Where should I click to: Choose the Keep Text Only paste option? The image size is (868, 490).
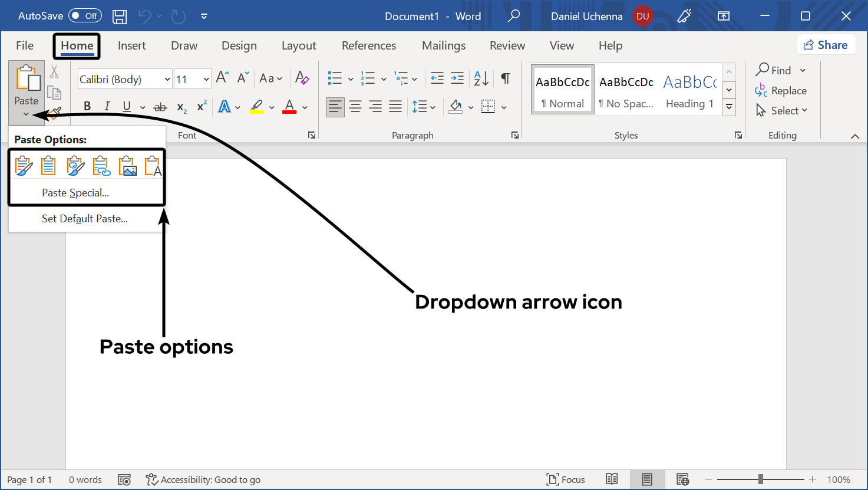tap(153, 165)
